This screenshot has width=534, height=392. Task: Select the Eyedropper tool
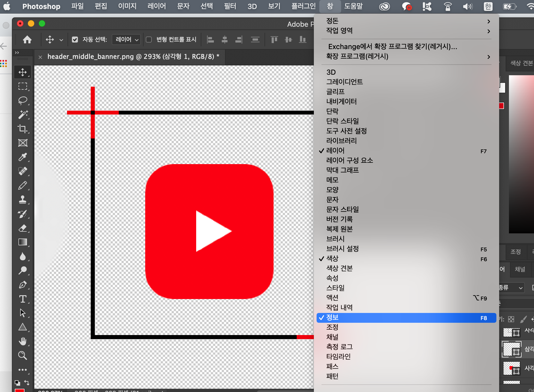coord(23,157)
